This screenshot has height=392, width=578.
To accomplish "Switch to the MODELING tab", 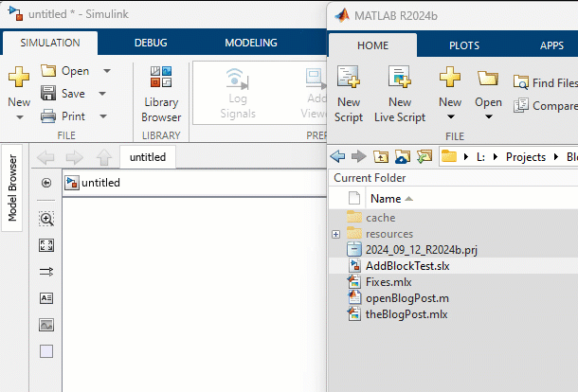I will click(250, 43).
